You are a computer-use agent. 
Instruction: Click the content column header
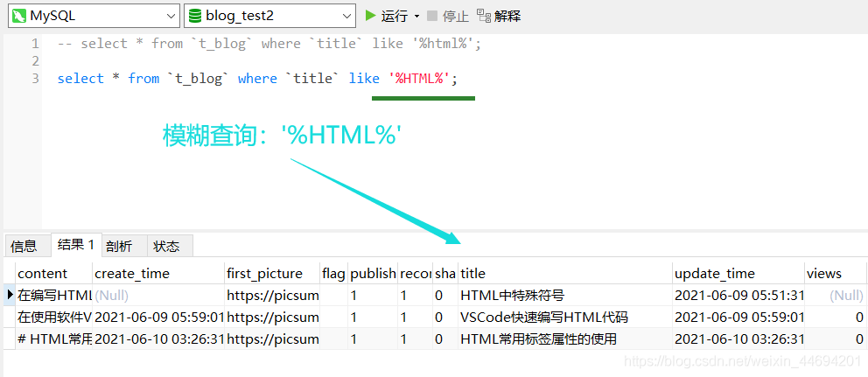53,274
